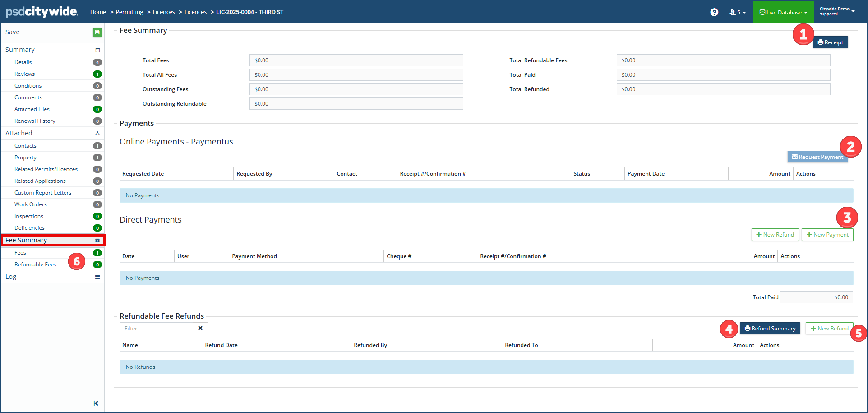Screen dimensions: 868x413
Task: Click the refunds Filter input field
Action: tap(156, 329)
